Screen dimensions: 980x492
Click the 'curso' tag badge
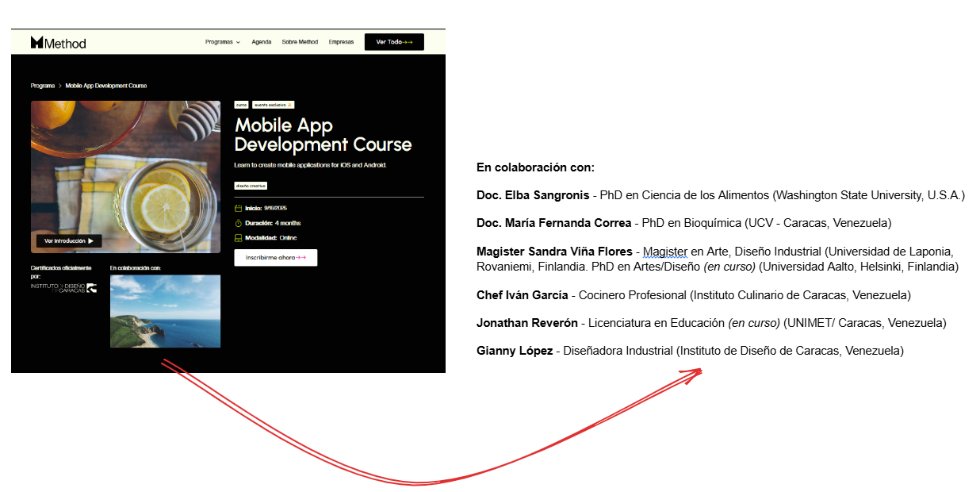click(241, 105)
